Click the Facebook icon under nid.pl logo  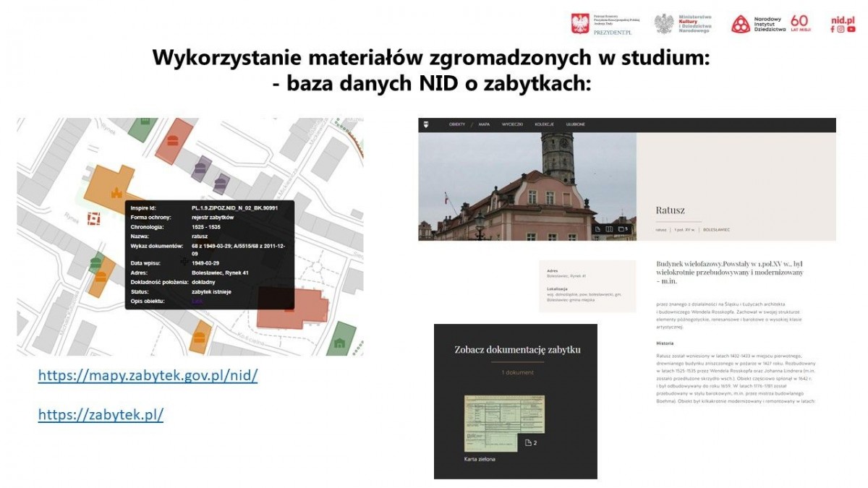click(833, 29)
